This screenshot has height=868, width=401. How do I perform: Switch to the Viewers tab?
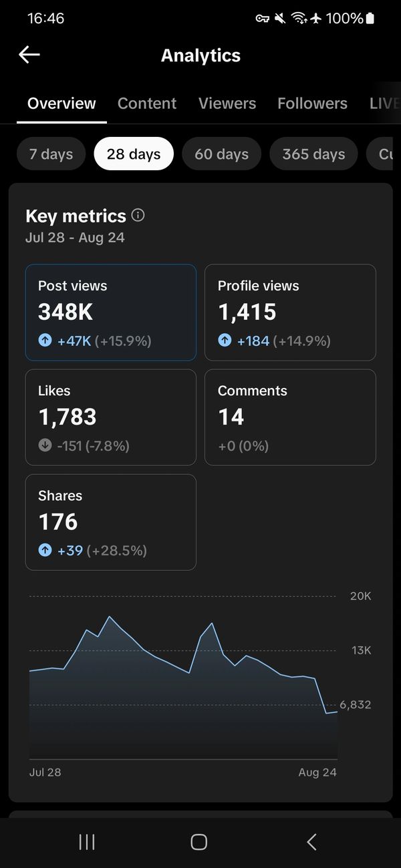(227, 103)
